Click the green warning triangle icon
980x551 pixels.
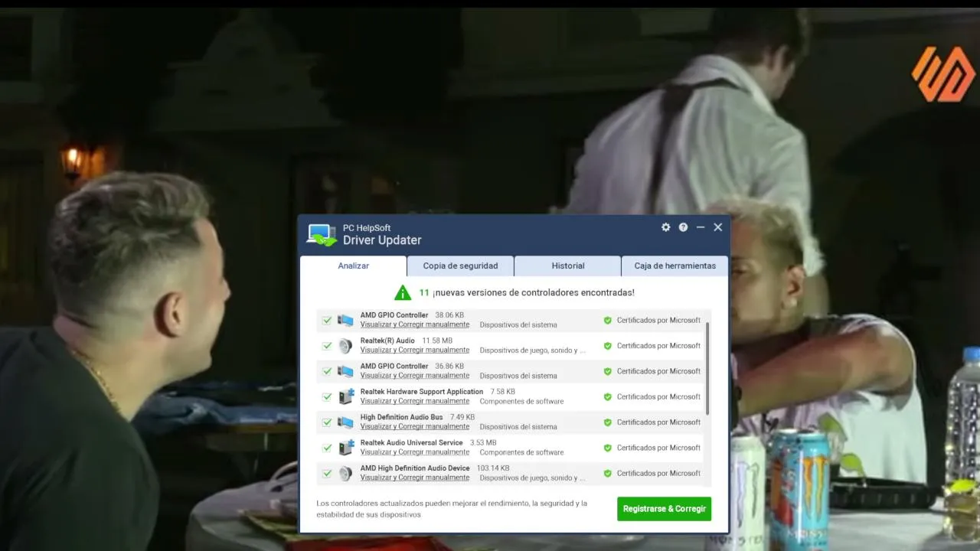pos(403,292)
